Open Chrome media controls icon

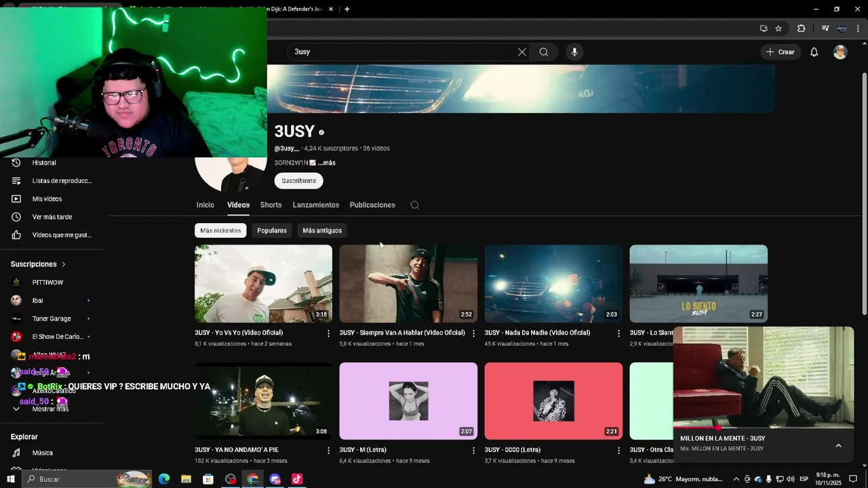point(825,28)
